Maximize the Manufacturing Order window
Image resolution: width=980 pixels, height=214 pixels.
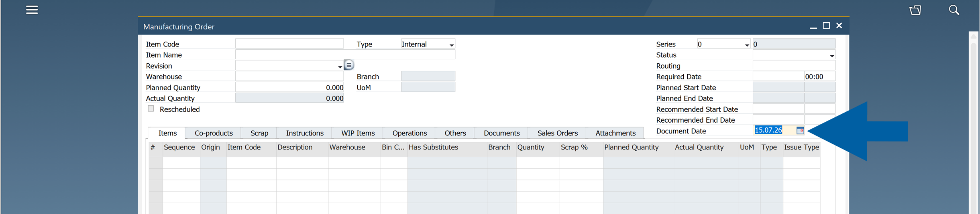click(x=826, y=26)
